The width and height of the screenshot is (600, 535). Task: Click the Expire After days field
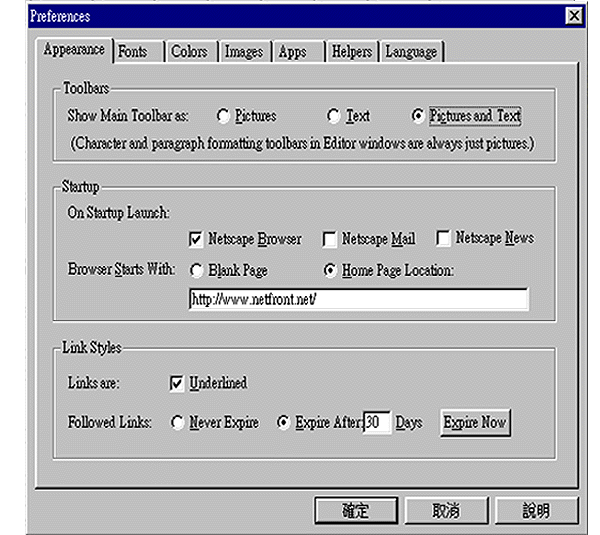pos(377,422)
